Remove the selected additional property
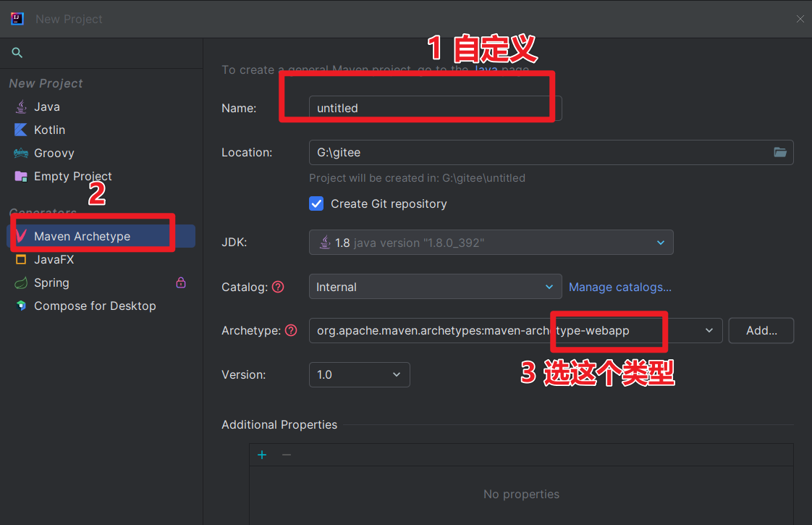Viewport: 812px width, 525px height. [x=287, y=455]
